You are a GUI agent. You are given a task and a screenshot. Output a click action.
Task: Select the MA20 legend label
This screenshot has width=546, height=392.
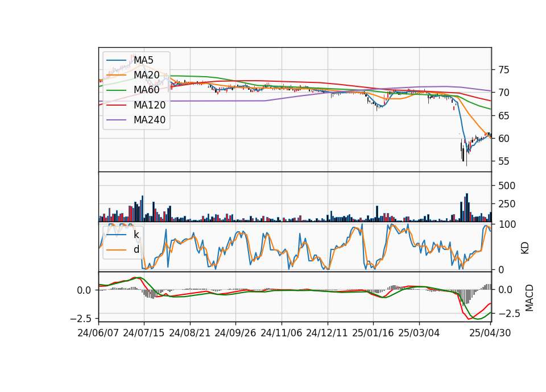(x=146, y=75)
